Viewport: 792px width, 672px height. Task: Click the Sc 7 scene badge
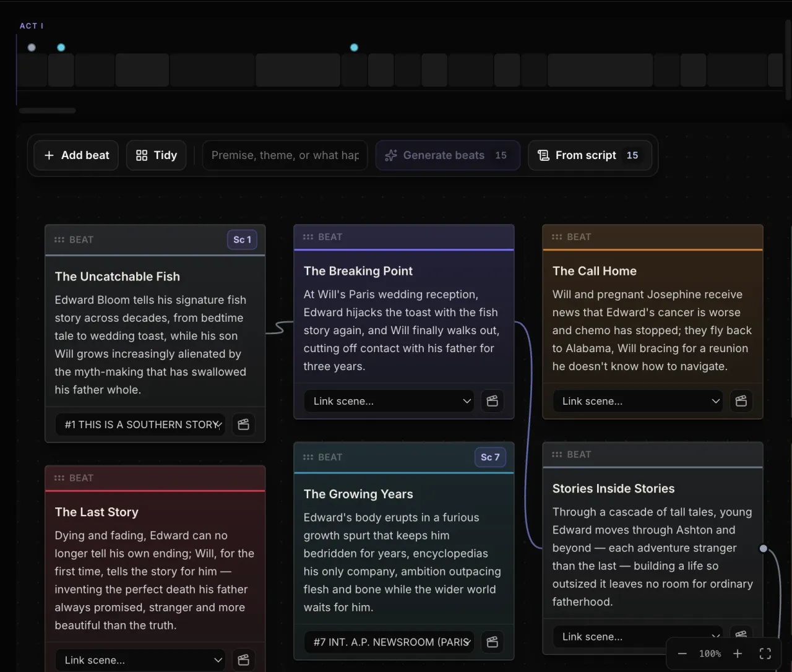[x=490, y=457]
